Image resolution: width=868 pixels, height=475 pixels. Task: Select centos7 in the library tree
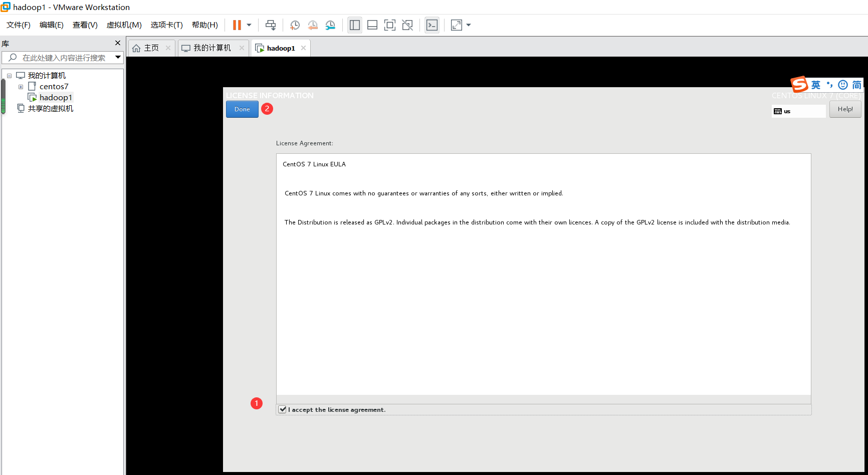(54, 87)
